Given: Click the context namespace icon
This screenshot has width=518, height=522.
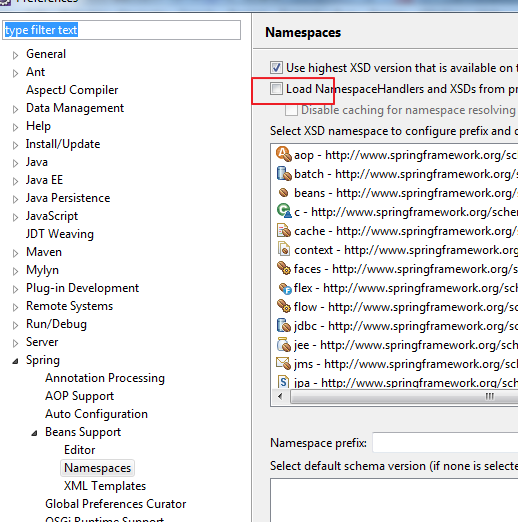Looking at the screenshot, I should (x=284, y=249).
